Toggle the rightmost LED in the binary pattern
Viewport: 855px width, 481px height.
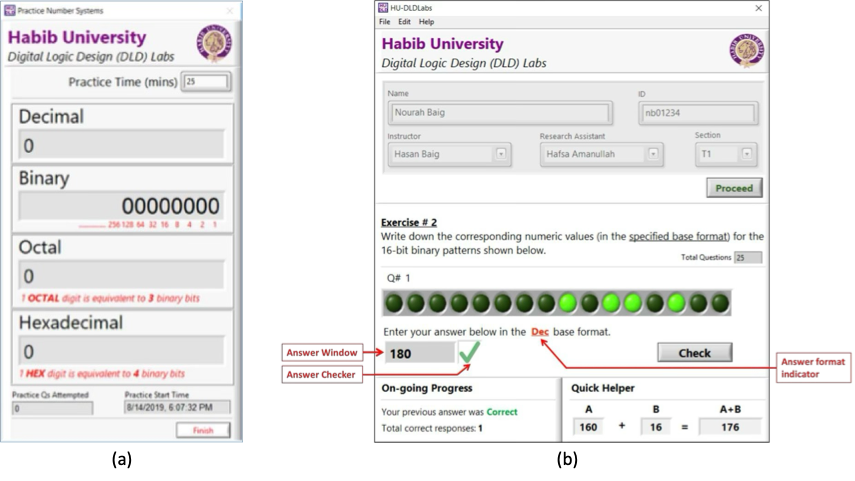coord(719,302)
